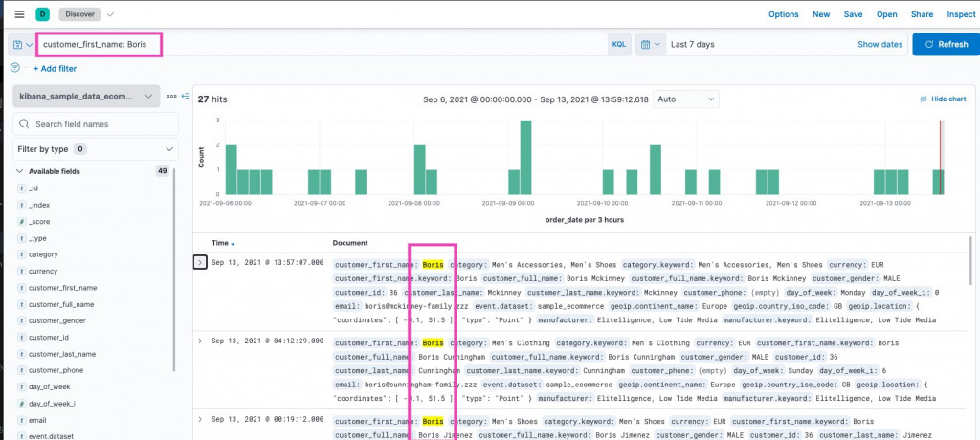The height and width of the screenshot is (440, 980).
Task: Expand Filter by type dropdown
Action: pyautogui.click(x=96, y=149)
